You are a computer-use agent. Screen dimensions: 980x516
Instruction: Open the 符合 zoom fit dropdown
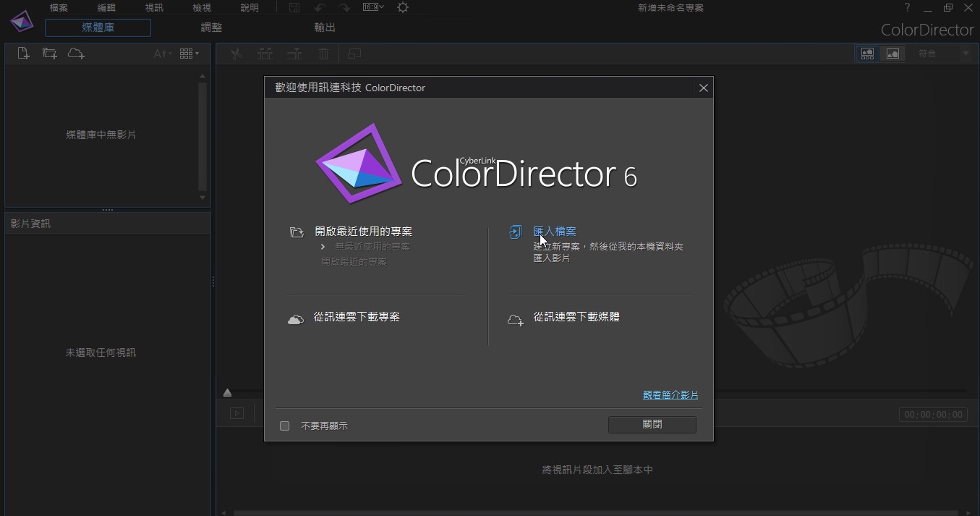pos(944,54)
